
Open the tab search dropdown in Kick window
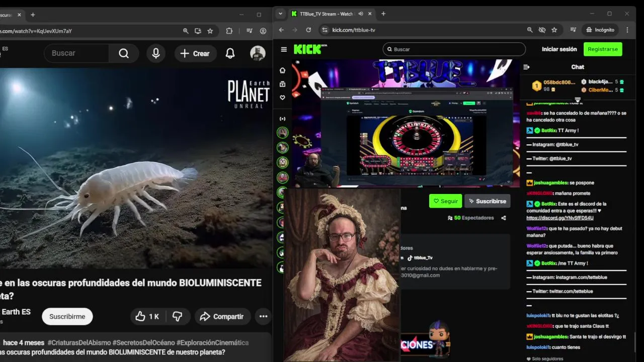[281, 14]
